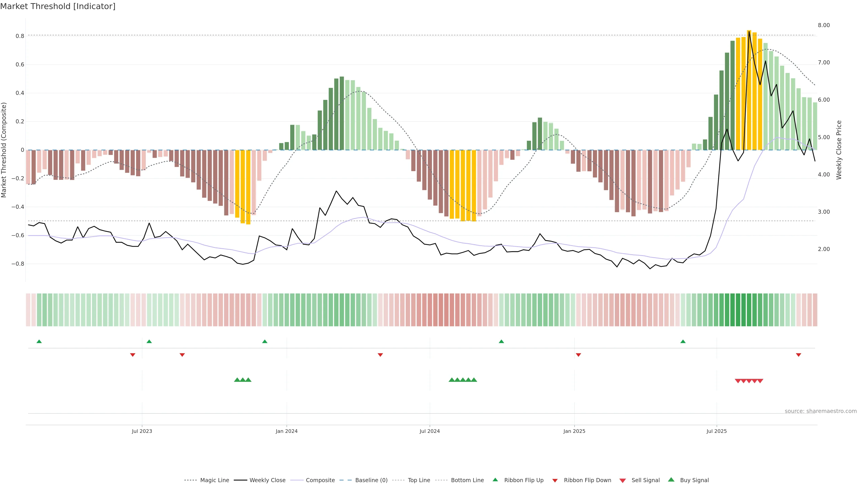Click the last ribbon flip down marker

[x=798, y=355]
